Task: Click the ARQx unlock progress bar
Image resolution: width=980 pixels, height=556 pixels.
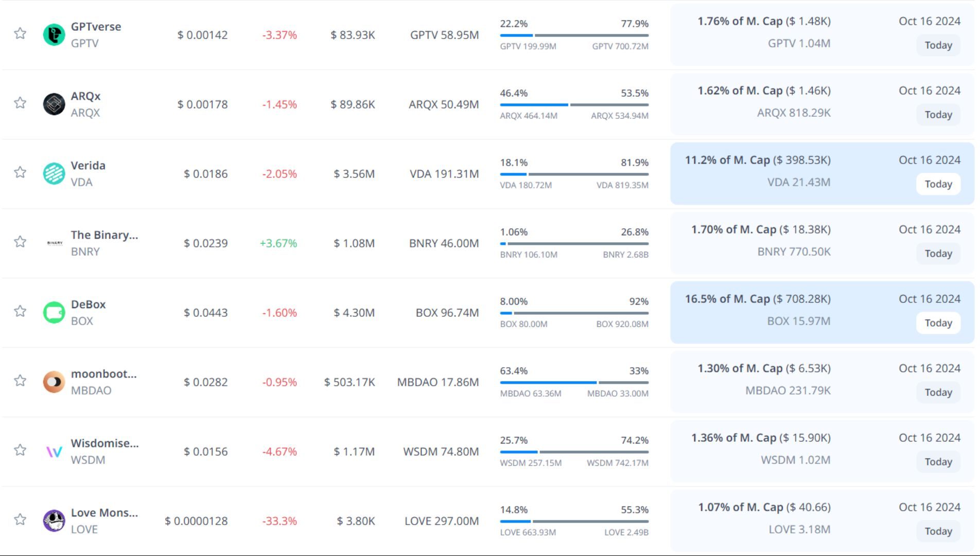Action: click(574, 105)
